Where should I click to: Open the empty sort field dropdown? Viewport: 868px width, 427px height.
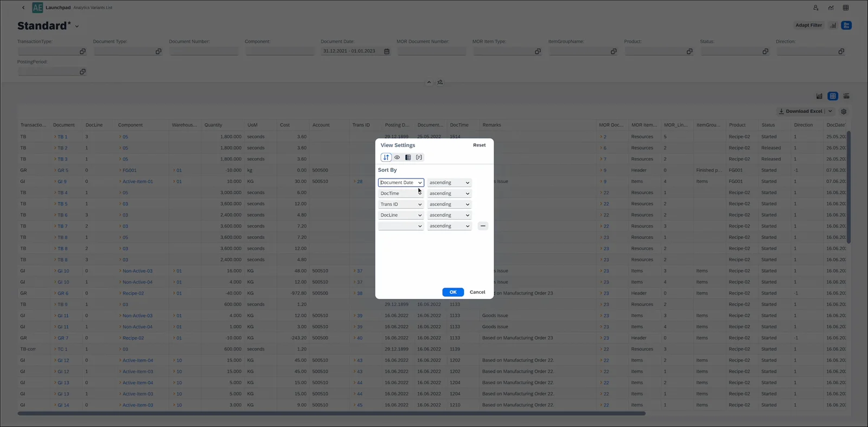[401, 226]
